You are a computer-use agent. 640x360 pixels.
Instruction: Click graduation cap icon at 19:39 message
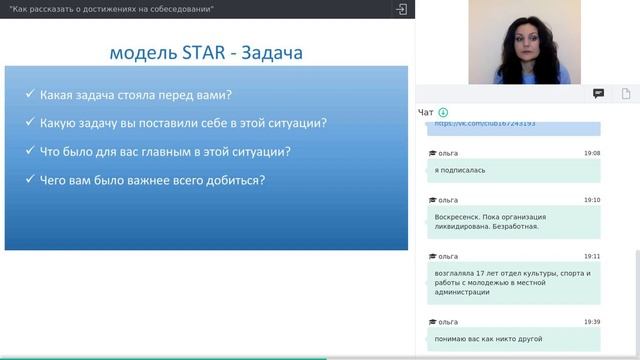432,322
